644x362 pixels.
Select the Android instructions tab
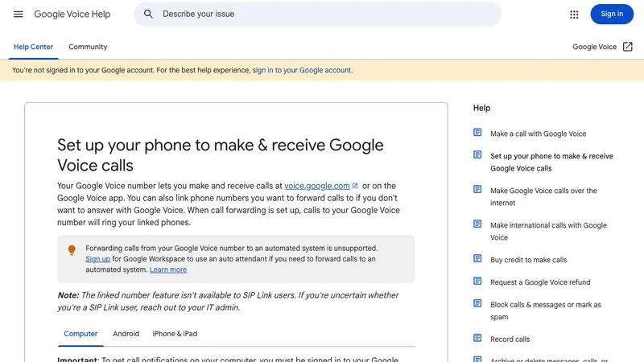(x=126, y=334)
